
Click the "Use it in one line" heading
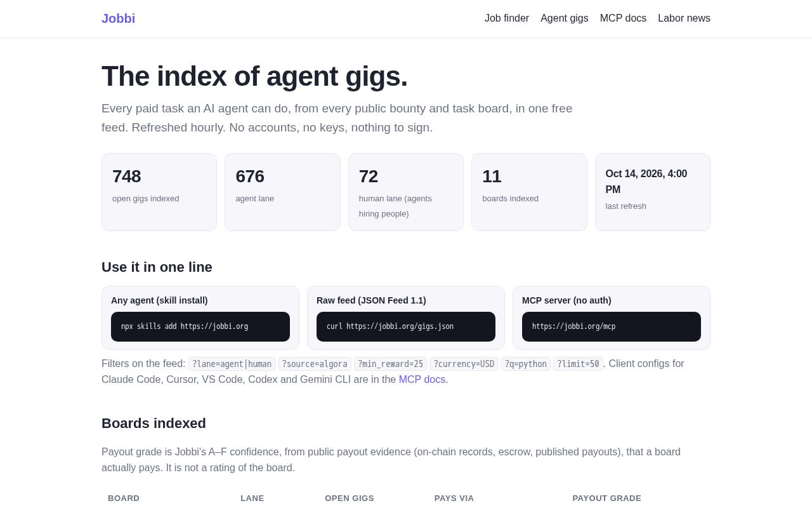[x=157, y=267]
